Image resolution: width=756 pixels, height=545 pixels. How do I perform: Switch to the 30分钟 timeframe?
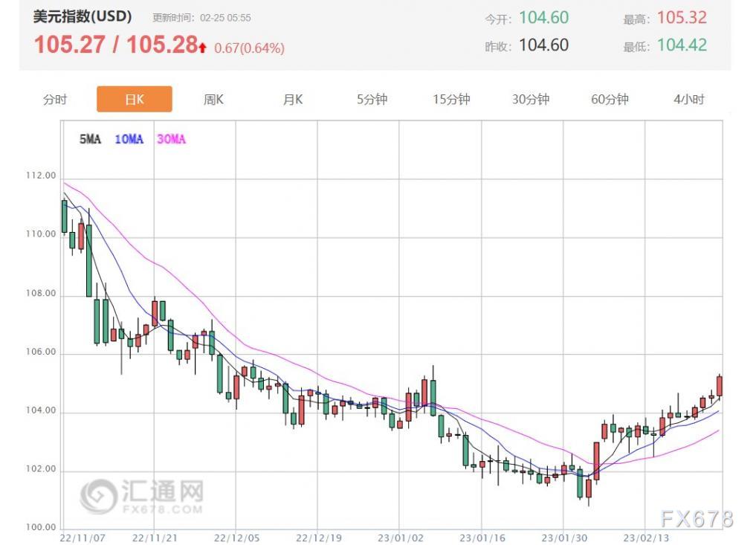click(530, 100)
